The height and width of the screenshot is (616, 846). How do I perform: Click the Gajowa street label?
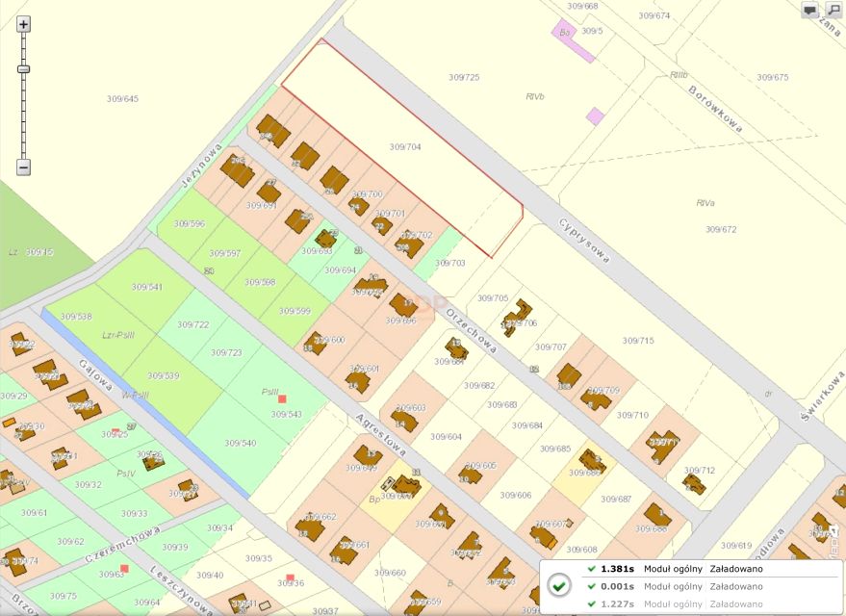tap(95, 375)
